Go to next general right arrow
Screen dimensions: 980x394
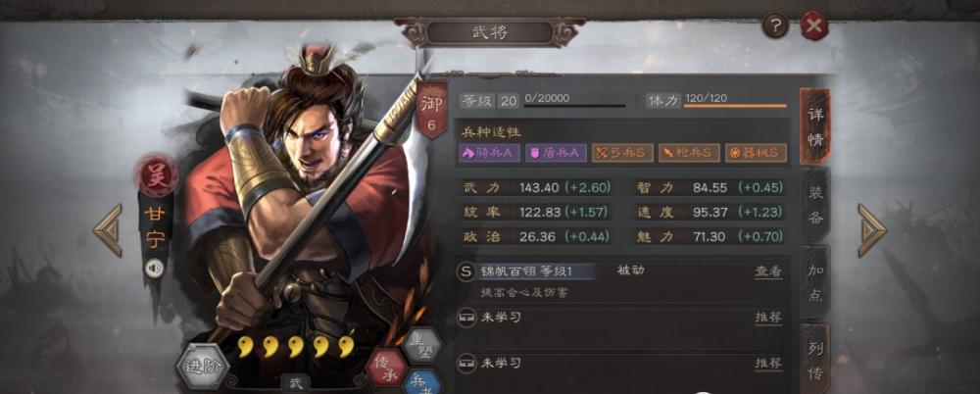[872, 230]
